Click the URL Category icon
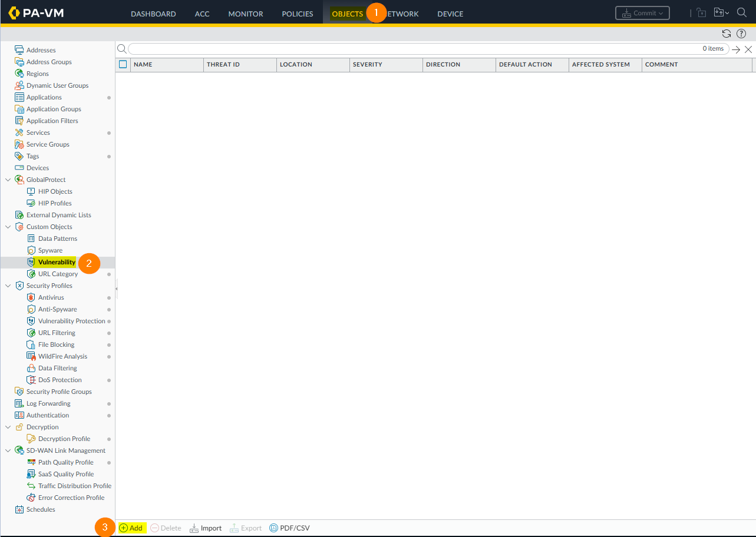Viewport: 756px width, 537px height. click(x=31, y=274)
